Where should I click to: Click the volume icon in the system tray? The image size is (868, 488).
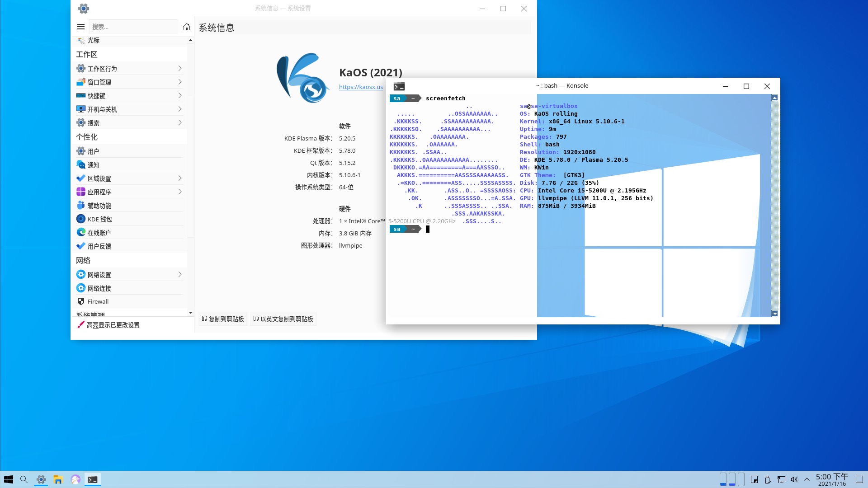pos(794,479)
